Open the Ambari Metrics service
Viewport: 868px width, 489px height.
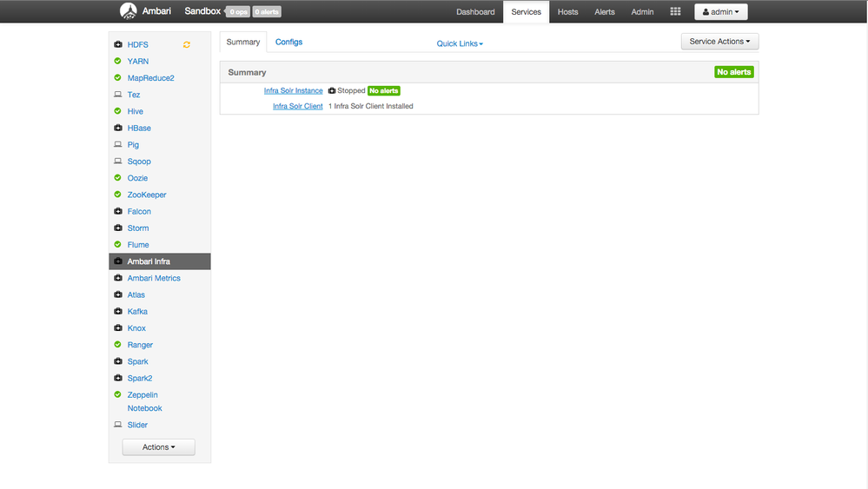[x=154, y=278]
